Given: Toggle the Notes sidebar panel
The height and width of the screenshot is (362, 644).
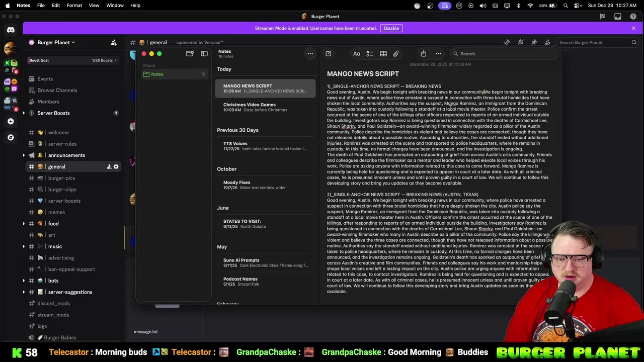Looking at the screenshot, I should click(x=204, y=54).
